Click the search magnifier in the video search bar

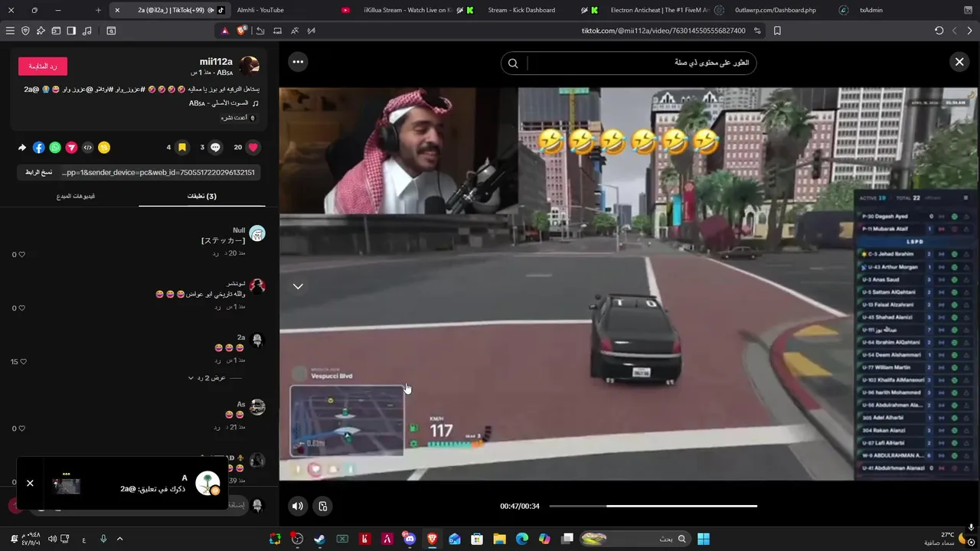click(x=513, y=63)
